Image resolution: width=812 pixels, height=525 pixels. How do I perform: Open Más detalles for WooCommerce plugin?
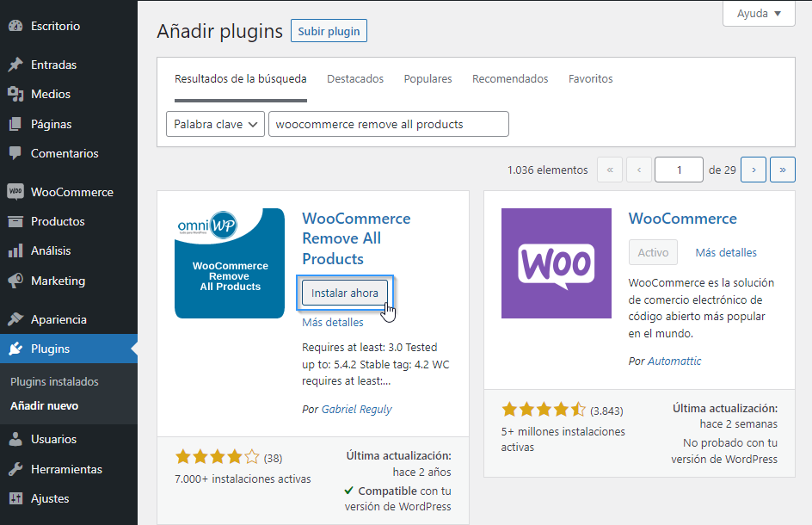tap(725, 252)
